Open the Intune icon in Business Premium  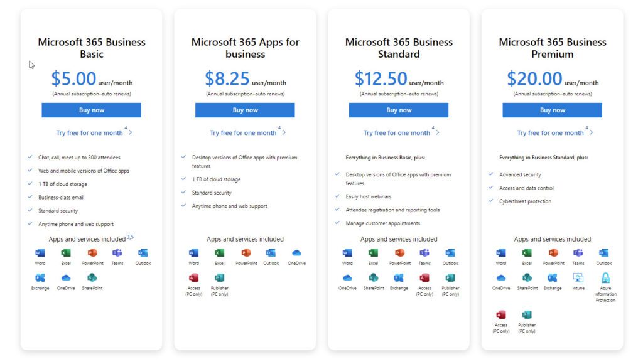tap(578, 278)
